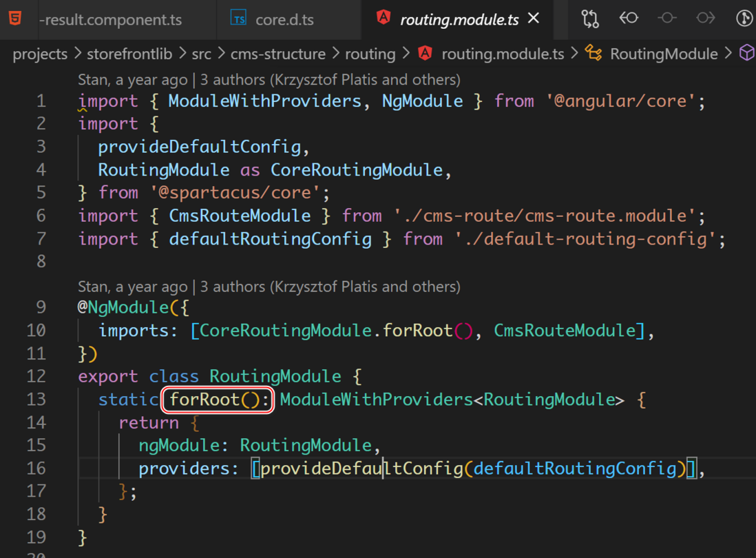Click line number 1 in the gutter
The height and width of the screenshot is (558, 756).
tap(41, 101)
